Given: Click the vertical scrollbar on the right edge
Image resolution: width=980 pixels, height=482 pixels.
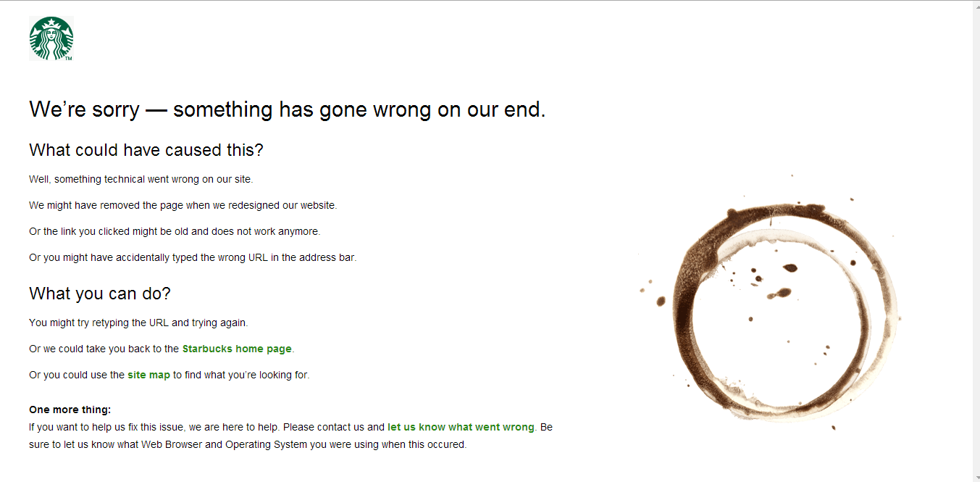Looking at the screenshot, I should point(976,239).
